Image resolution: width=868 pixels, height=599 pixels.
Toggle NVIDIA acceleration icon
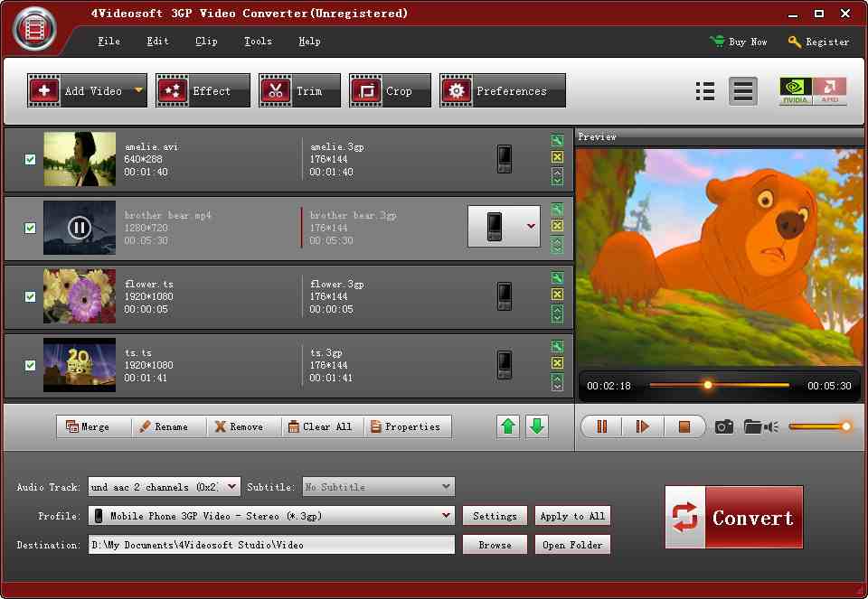click(796, 91)
